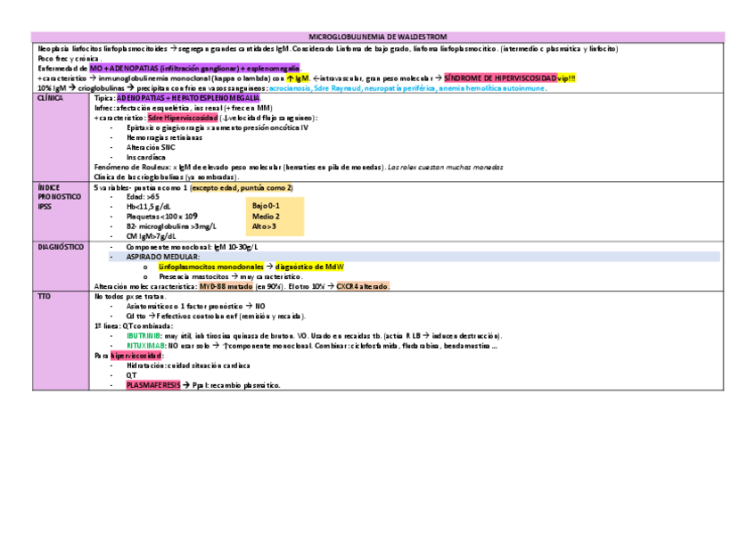Click the ÍNDICE PRONOSTICO IPSS header cell
756x534 pixels.
(53, 192)
